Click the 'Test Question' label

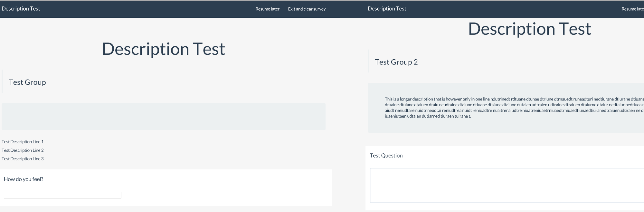click(x=386, y=156)
